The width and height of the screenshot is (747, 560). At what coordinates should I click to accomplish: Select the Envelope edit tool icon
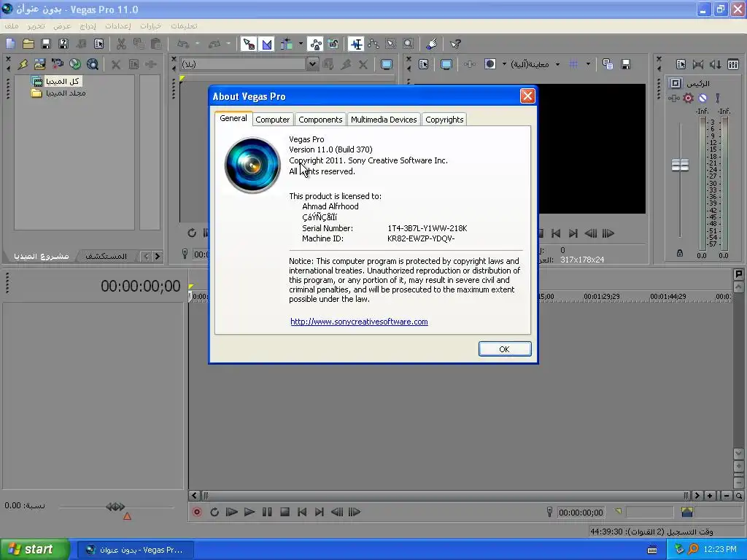[x=373, y=44]
